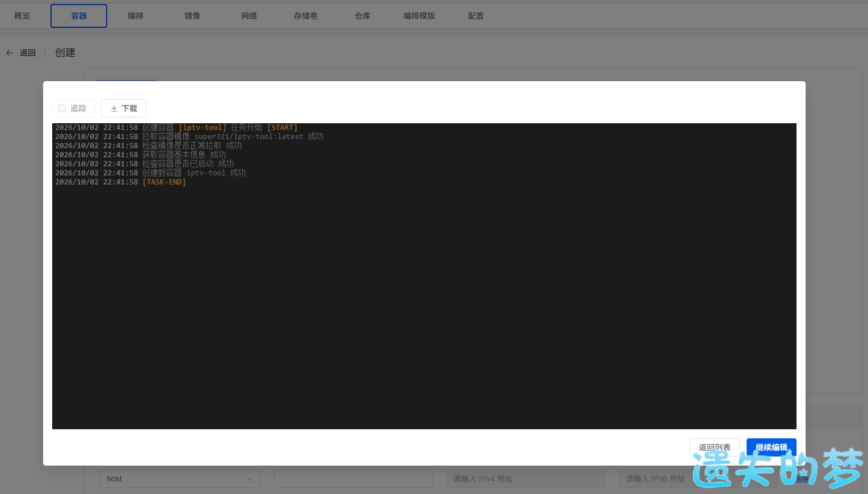Select the 创建新容器 iptv-tool 成功 log line
Viewport: 868px width, 494px height.
tap(150, 173)
